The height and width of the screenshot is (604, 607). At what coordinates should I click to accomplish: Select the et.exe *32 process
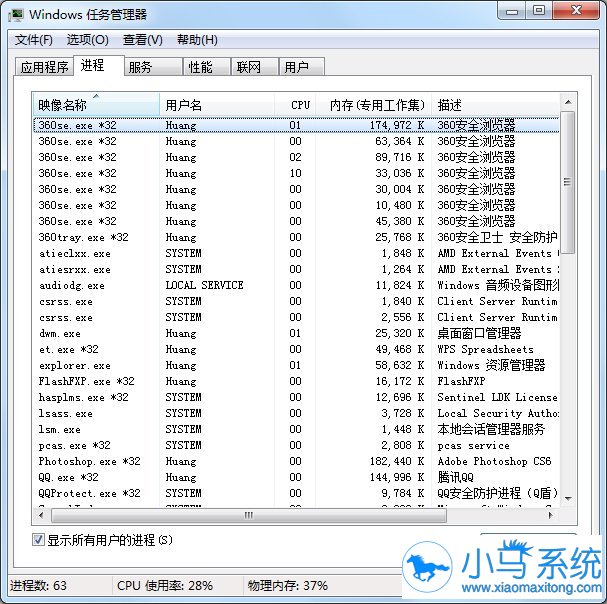[x=296, y=349]
